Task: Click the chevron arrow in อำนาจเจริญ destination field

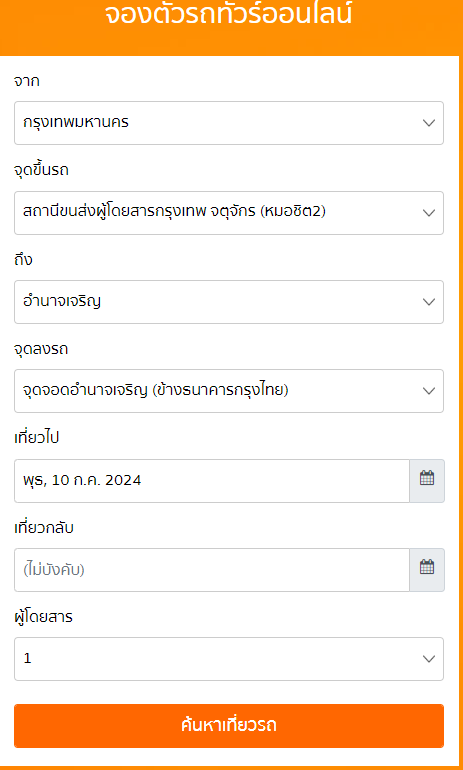Action: [x=429, y=302]
